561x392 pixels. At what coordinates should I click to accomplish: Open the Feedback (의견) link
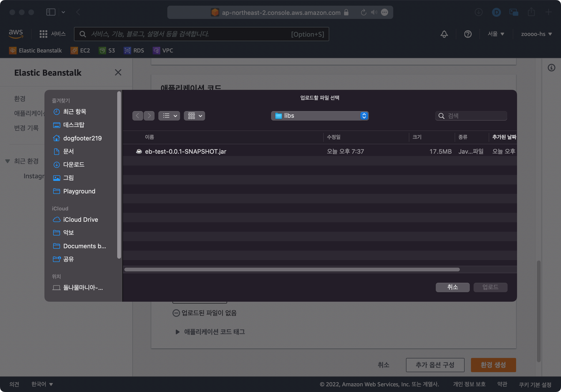pyautogui.click(x=14, y=384)
